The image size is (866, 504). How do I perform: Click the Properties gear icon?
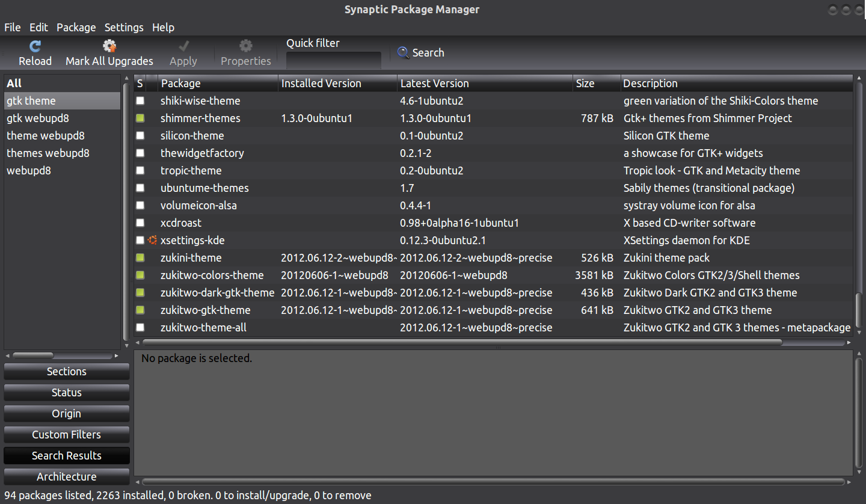(245, 46)
